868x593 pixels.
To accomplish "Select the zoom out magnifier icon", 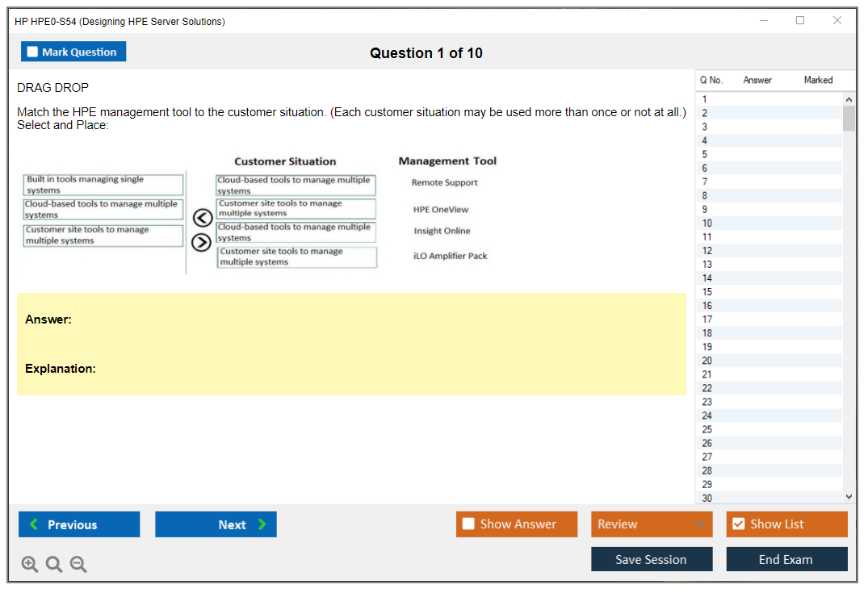I will (78, 564).
